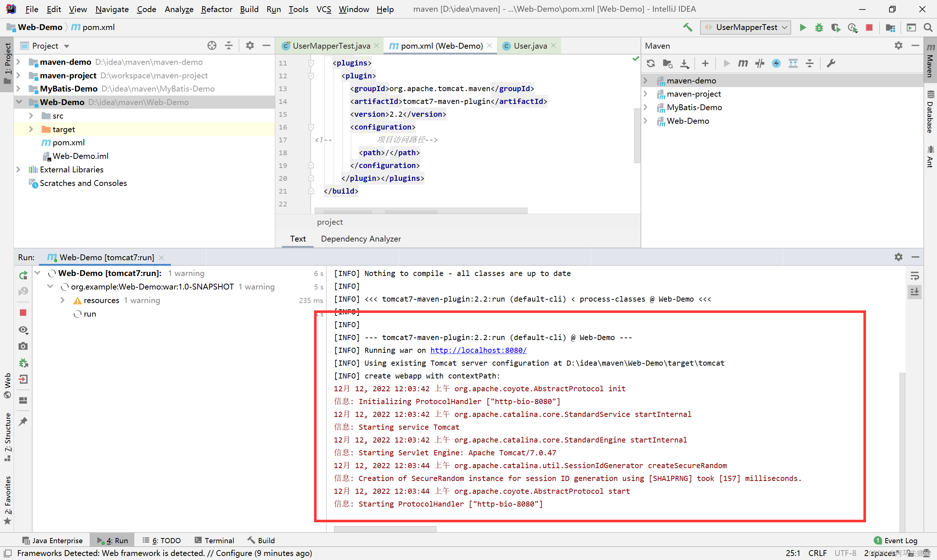Select pom.xml in the Project tree
This screenshot has height=560, width=937.
68,143
